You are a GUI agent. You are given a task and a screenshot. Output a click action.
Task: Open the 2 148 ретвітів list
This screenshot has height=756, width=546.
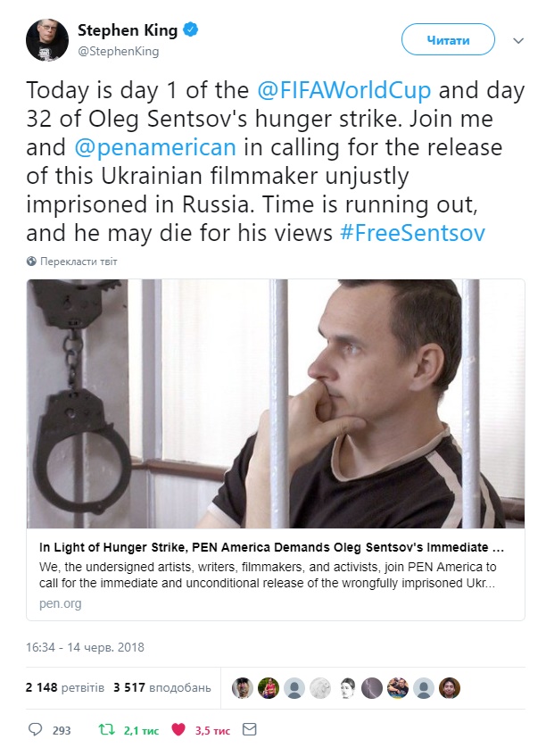coord(65,688)
